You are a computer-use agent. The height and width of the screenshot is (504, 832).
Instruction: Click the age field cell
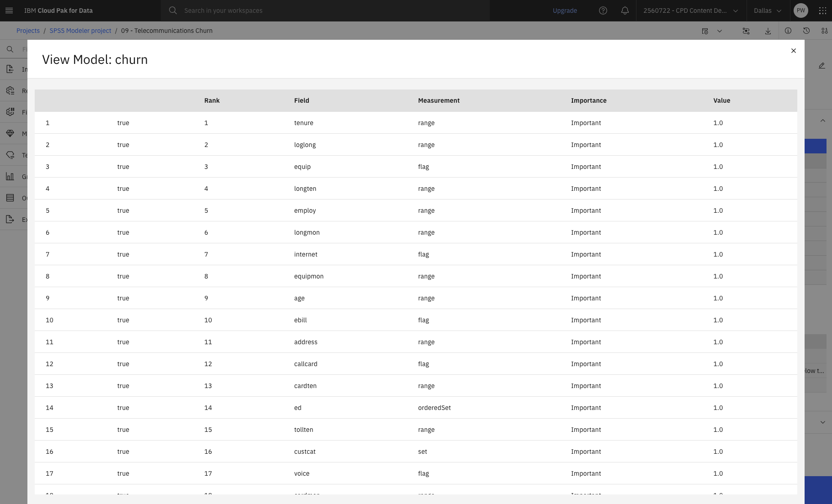[x=299, y=298]
